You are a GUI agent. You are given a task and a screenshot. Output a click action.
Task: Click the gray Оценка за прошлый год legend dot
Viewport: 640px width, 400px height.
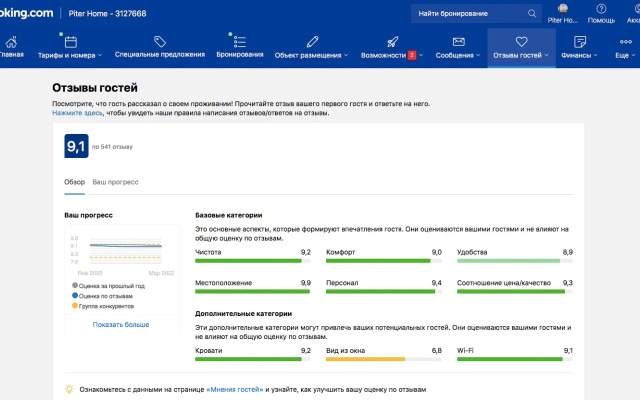tap(75, 285)
